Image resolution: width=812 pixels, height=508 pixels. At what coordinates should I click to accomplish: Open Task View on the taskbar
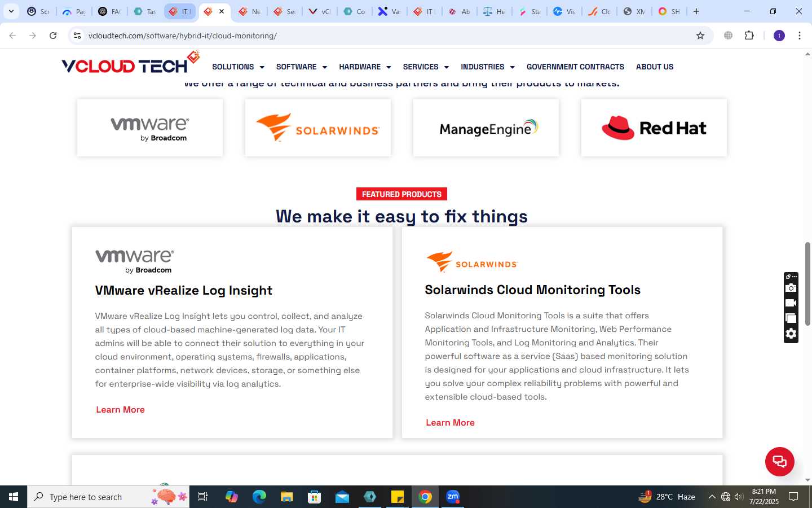coord(203,497)
